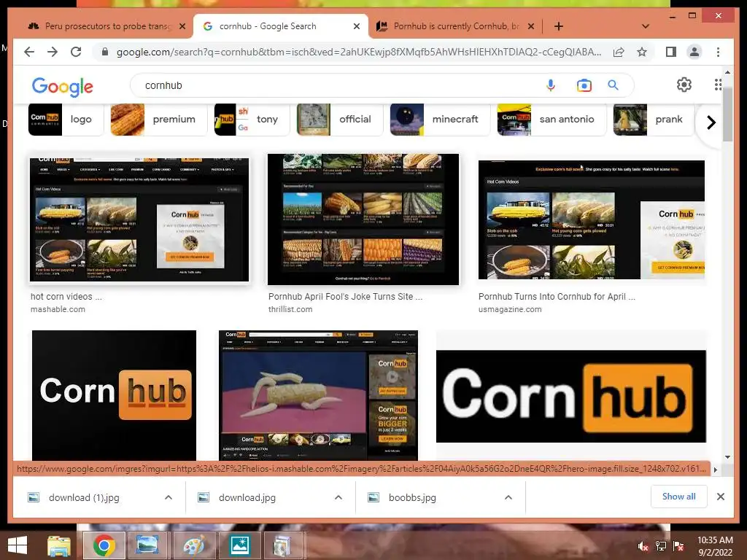Open the downloaded file download (1).jpg
This screenshot has height=560, width=747.
84,497
